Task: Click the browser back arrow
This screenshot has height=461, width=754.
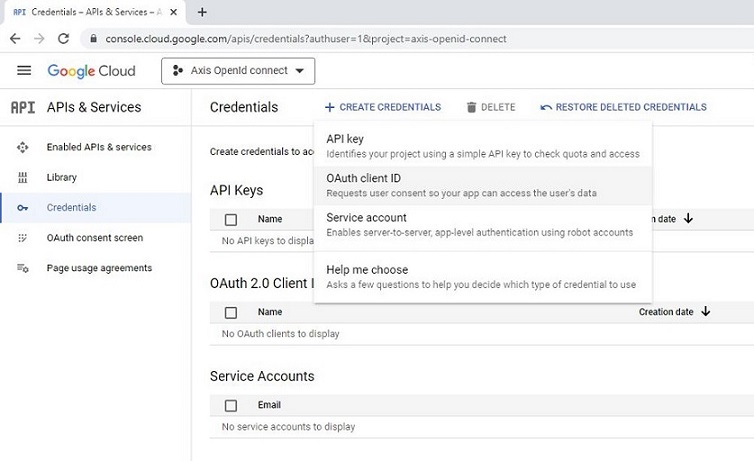Action: pos(15,39)
